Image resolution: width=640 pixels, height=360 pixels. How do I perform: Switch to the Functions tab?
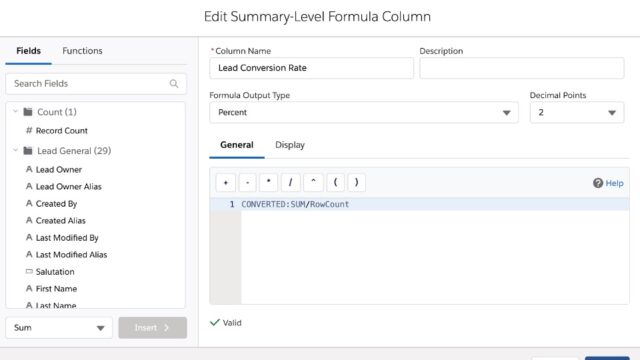click(82, 51)
